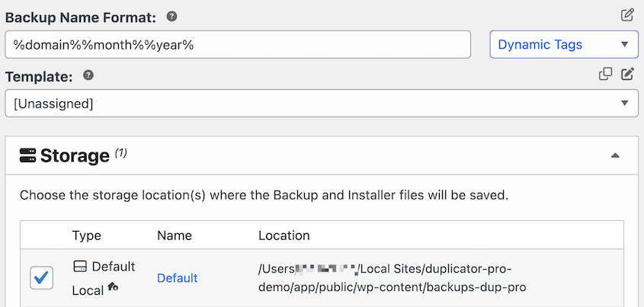Click copy template icon
This screenshot has height=307, width=644.
(x=605, y=75)
